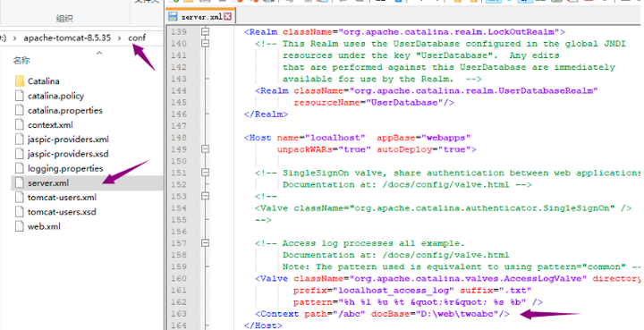This screenshot has height=330, width=644.
Task: Select the jaspic-providers.xml file icon
Action: point(20,140)
